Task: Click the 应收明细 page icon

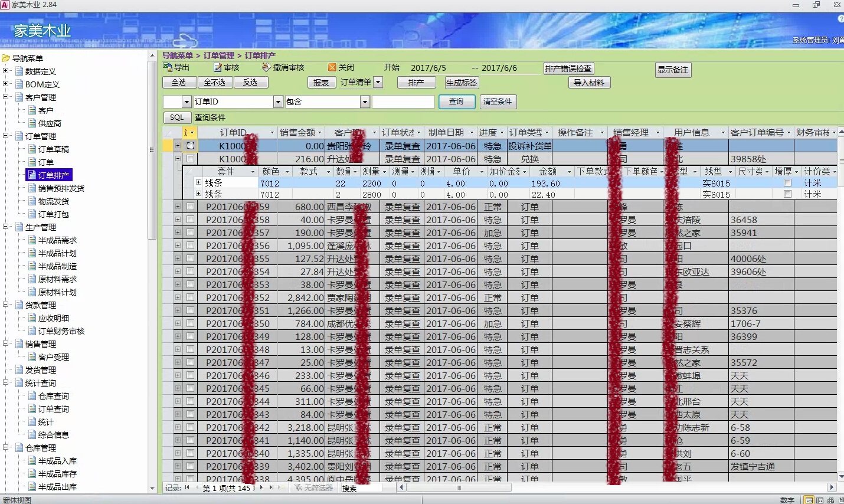Action: click(32, 318)
